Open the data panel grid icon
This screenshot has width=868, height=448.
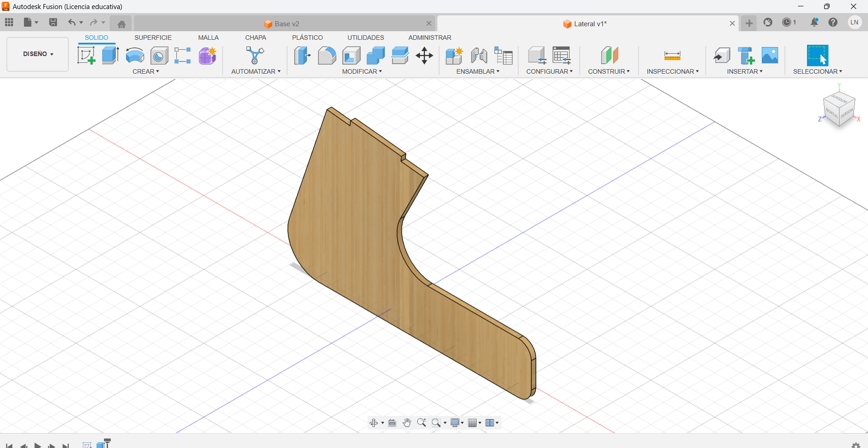(x=9, y=22)
